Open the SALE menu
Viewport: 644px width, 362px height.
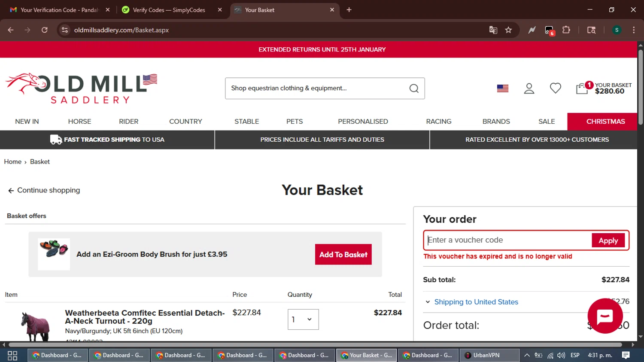coord(547,122)
